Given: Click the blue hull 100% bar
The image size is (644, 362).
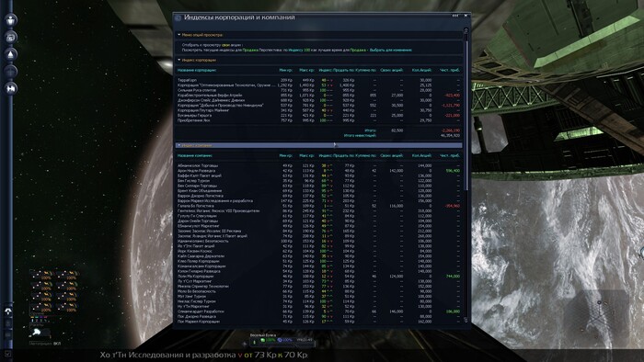Looking at the screenshot, I should (285, 340).
